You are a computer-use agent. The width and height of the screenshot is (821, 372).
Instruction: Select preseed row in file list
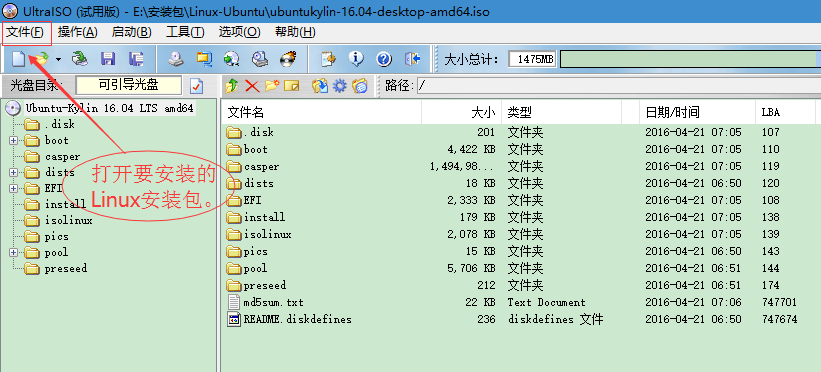(518, 285)
